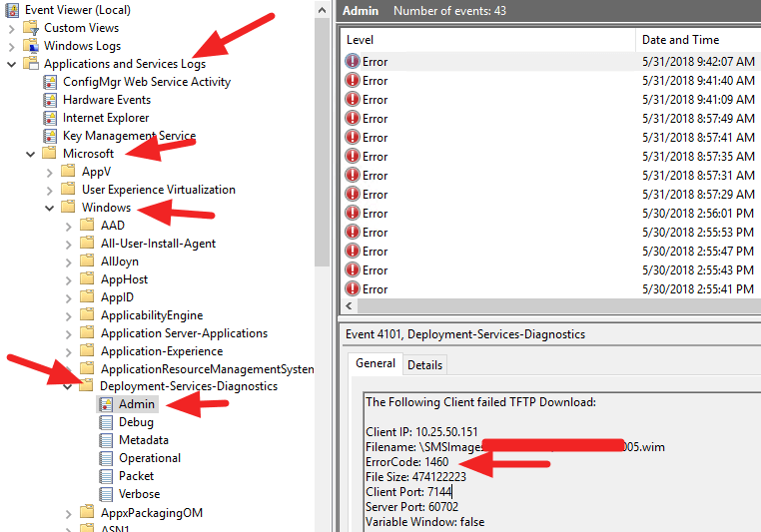761x532 pixels.
Task: Select the Verbose log icon
Action: pyautogui.click(x=107, y=494)
